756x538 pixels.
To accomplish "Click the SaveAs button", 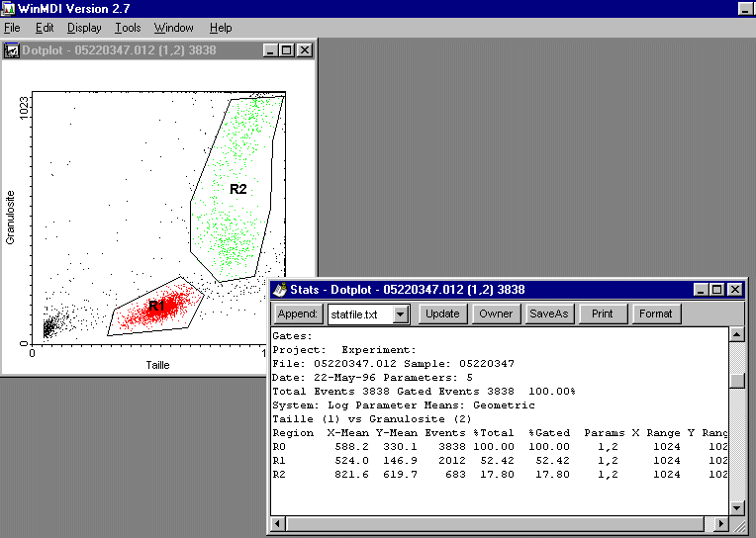I will pos(548,314).
